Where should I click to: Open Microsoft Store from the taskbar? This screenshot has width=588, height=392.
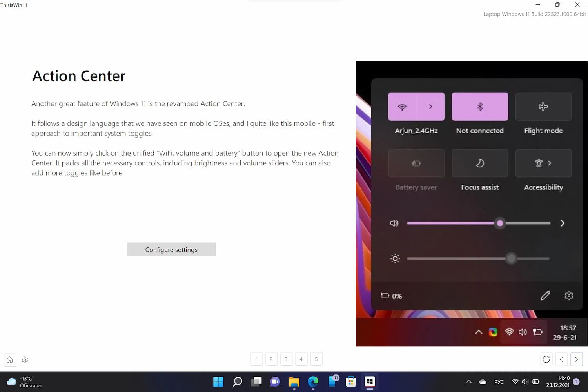351,381
